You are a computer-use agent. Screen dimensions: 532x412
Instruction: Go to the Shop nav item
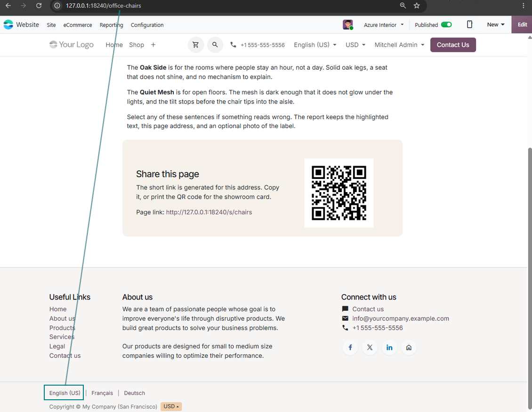(137, 45)
